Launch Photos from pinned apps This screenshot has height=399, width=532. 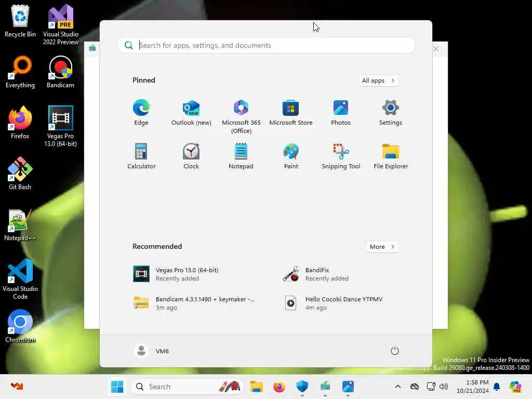(x=341, y=113)
